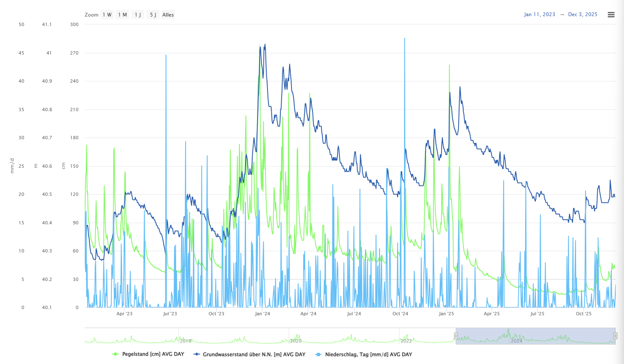Image resolution: width=624 pixels, height=364 pixels.
Task: Set zoom range to 1 W
Action: tap(107, 15)
